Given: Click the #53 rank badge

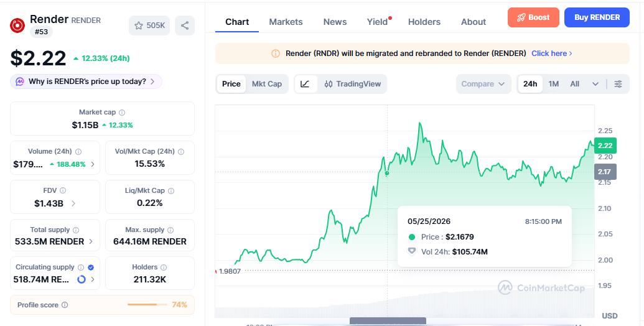Looking at the screenshot, I should [41, 32].
